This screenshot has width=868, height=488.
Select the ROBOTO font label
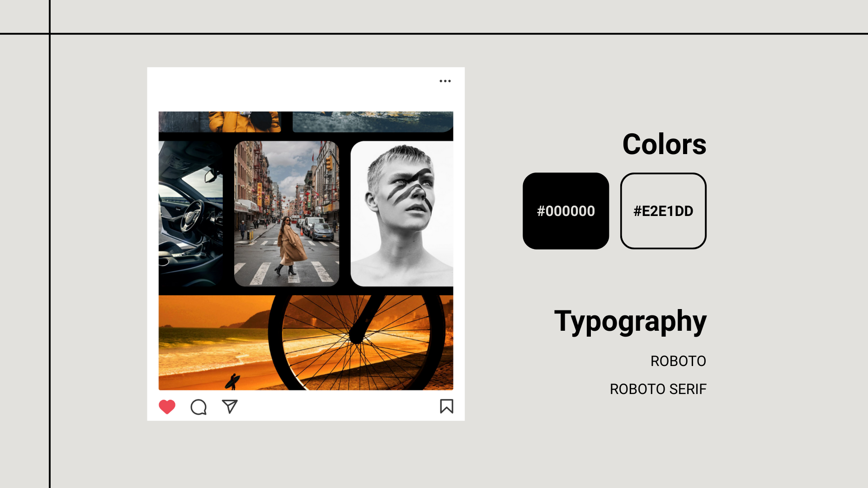pos(678,361)
